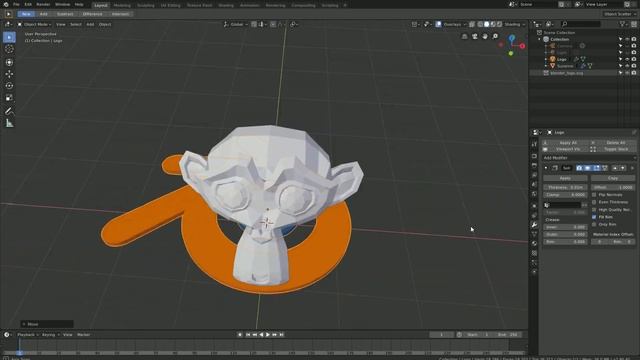Viewport: 640px width, 360px height.
Task: Toggle perspective/orthographic view icon
Action: click(x=464, y=36)
